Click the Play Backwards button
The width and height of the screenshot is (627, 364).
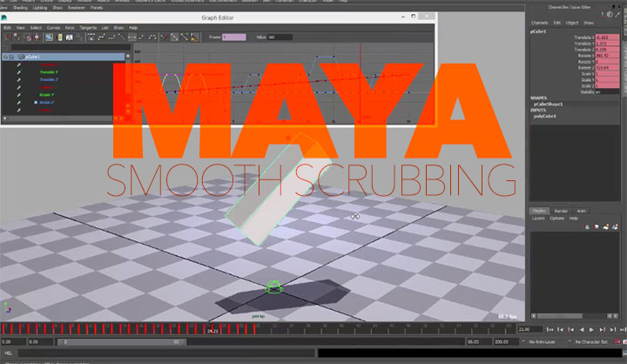pyautogui.click(x=581, y=329)
